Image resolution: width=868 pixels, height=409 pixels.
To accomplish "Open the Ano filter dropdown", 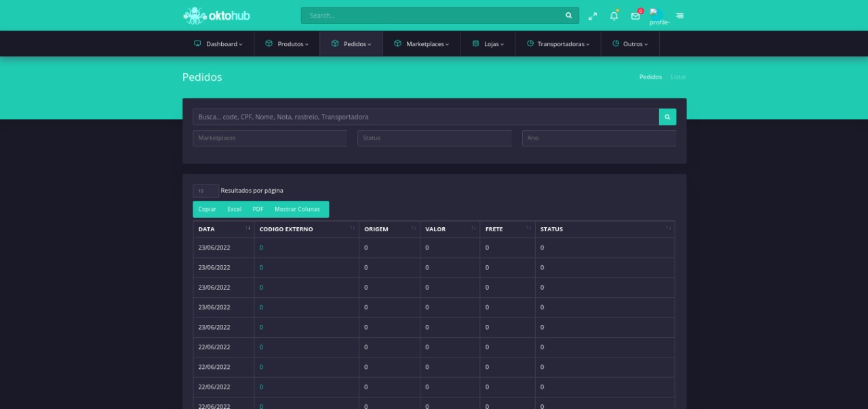I will tap(599, 138).
